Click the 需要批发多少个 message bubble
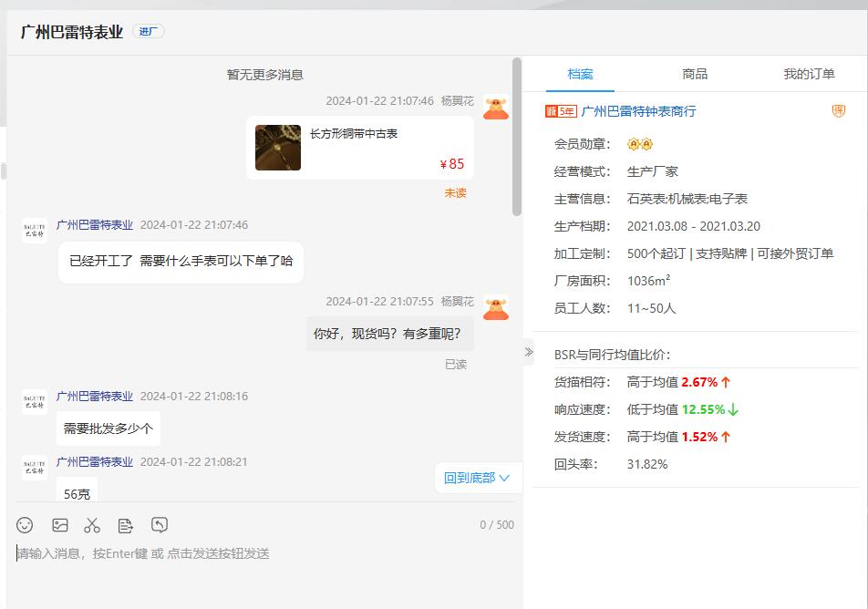This screenshot has height=609, width=868. pyautogui.click(x=108, y=428)
